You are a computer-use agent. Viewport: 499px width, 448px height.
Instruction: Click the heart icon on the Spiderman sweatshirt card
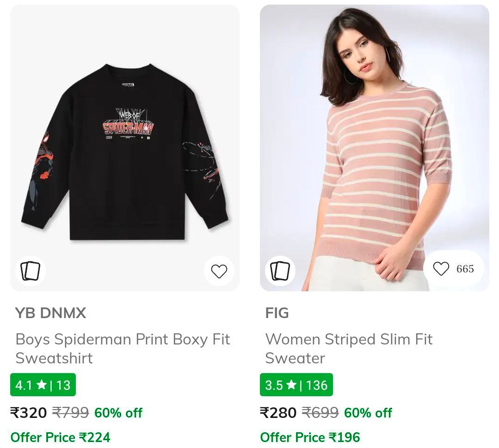point(219,271)
